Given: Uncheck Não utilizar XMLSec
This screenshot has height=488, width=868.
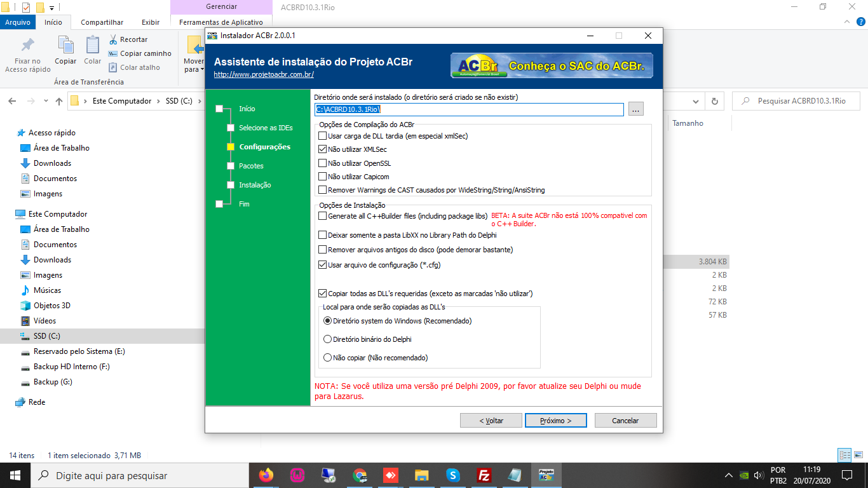Looking at the screenshot, I should tap(322, 149).
